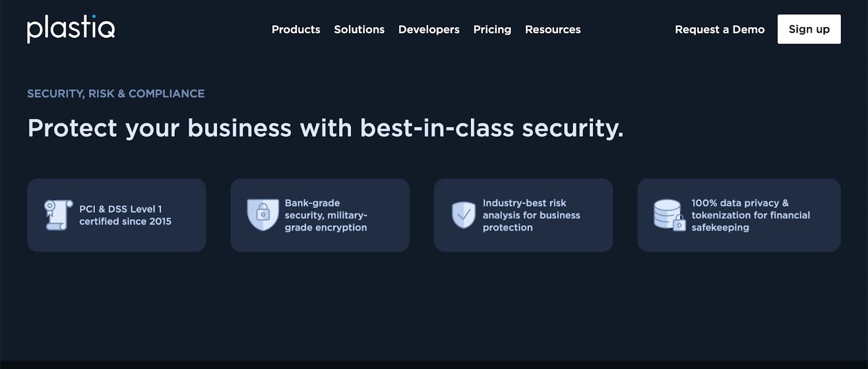The height and width of the screenshot is (369, 868).
Task: Open the Products menu
Action: 296,30
